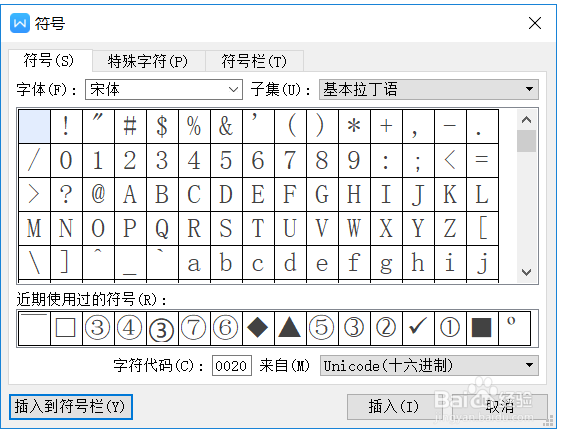Select the digit 5 in grid

226,161
